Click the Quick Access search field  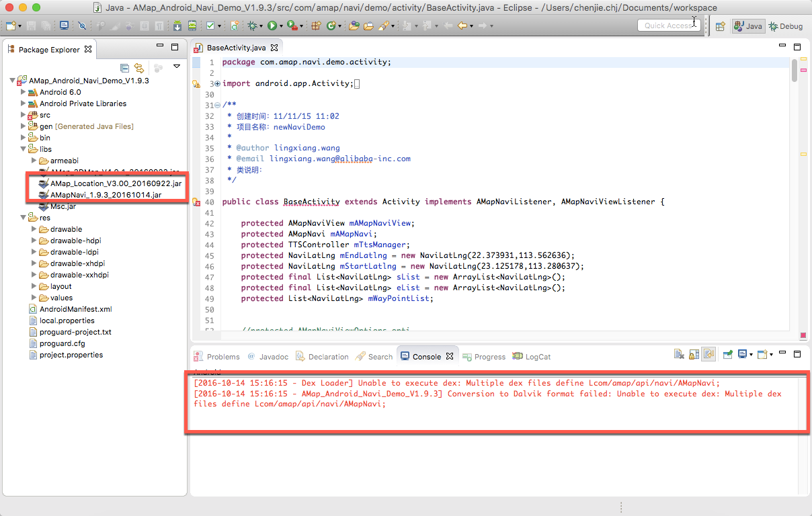pos(668,26)
